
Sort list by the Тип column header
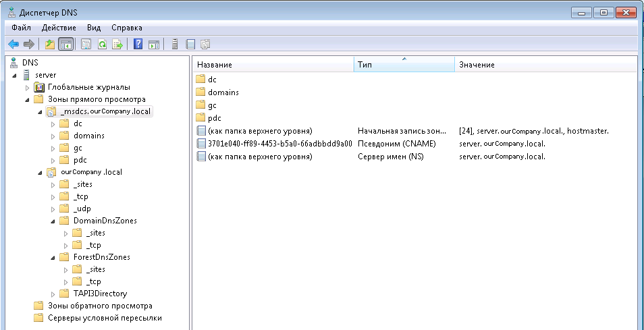tap(403, 65)
